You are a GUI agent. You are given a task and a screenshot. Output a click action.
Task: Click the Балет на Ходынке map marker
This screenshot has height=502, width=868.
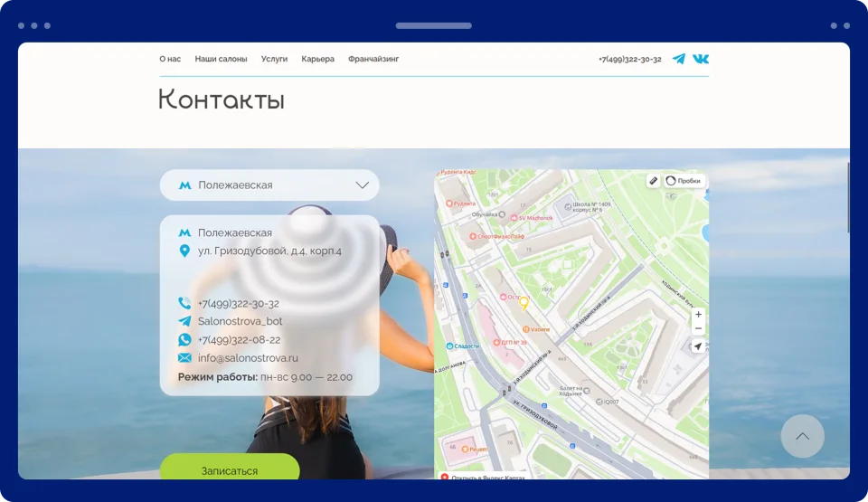(x=575, y=391)
